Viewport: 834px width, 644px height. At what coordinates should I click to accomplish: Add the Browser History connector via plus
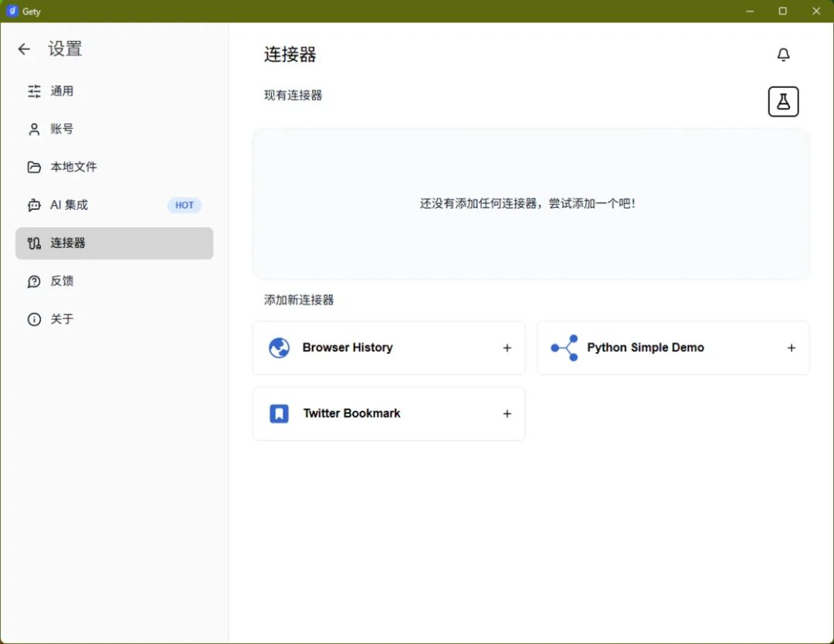(x=507, y=347)
